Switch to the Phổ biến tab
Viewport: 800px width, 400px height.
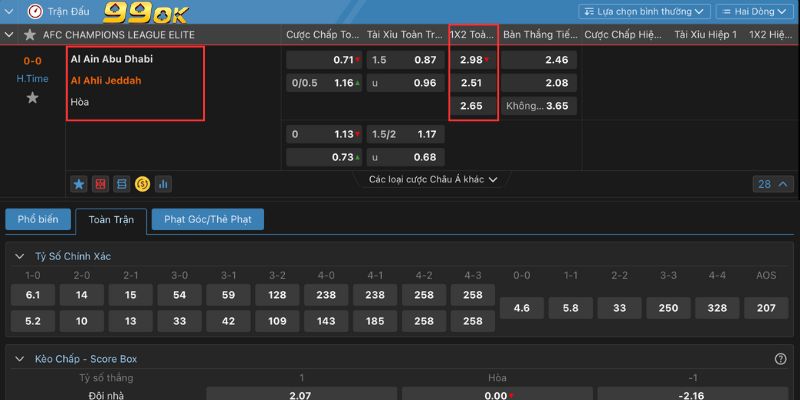pos(38,219)
